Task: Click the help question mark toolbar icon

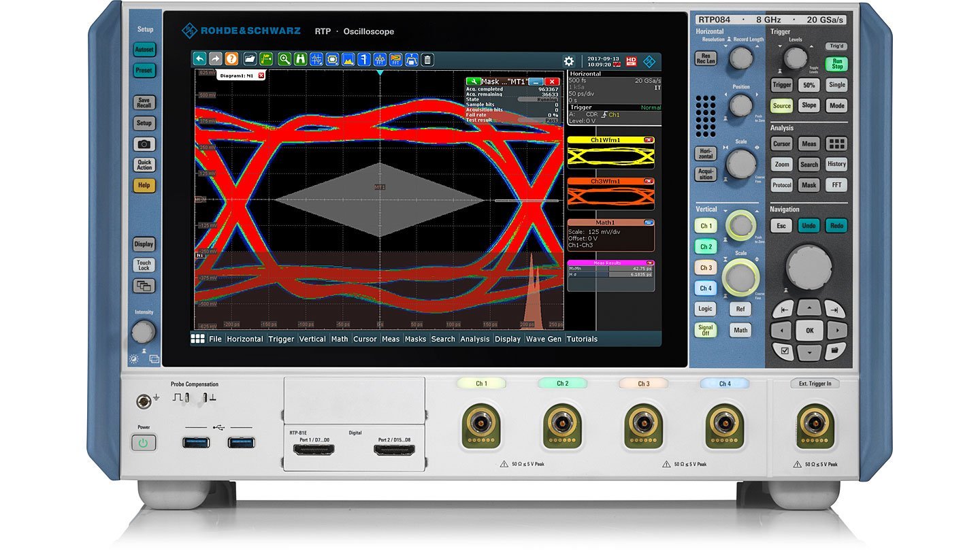Action: pos(231,61)
